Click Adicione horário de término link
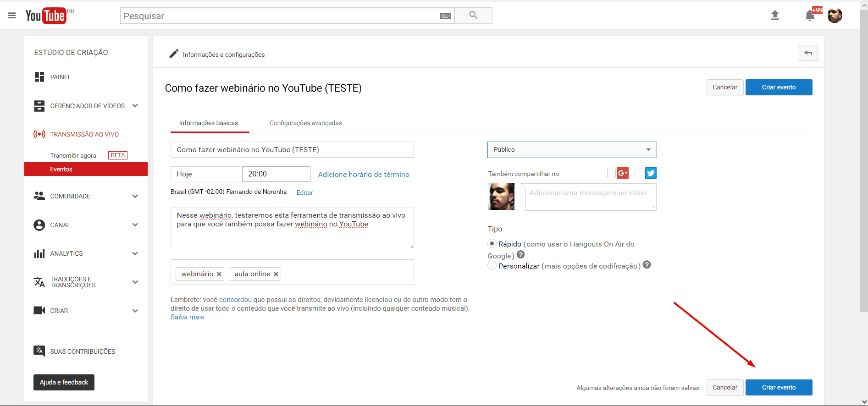868x406 pixels. click(364, 174)
